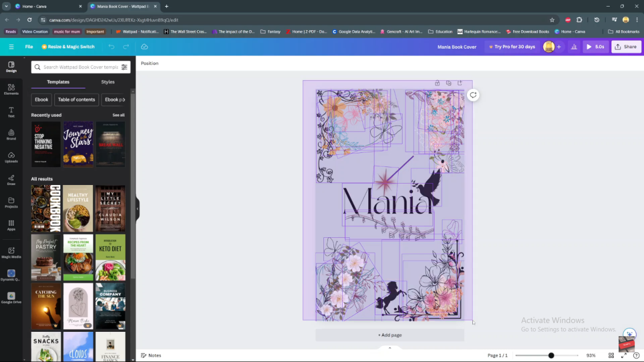Undo the last action
The image size is (644, 362).
pyautogui.click(x=111, y=47)
